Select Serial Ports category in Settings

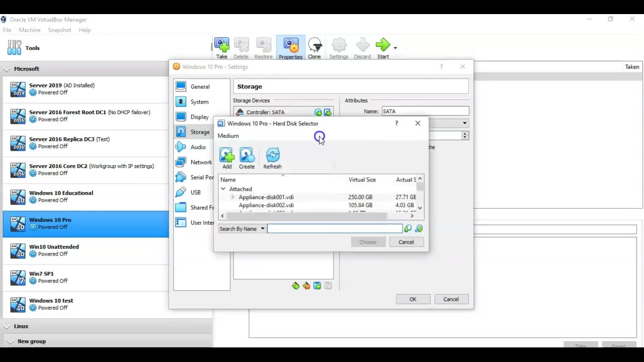click(194, 177)
